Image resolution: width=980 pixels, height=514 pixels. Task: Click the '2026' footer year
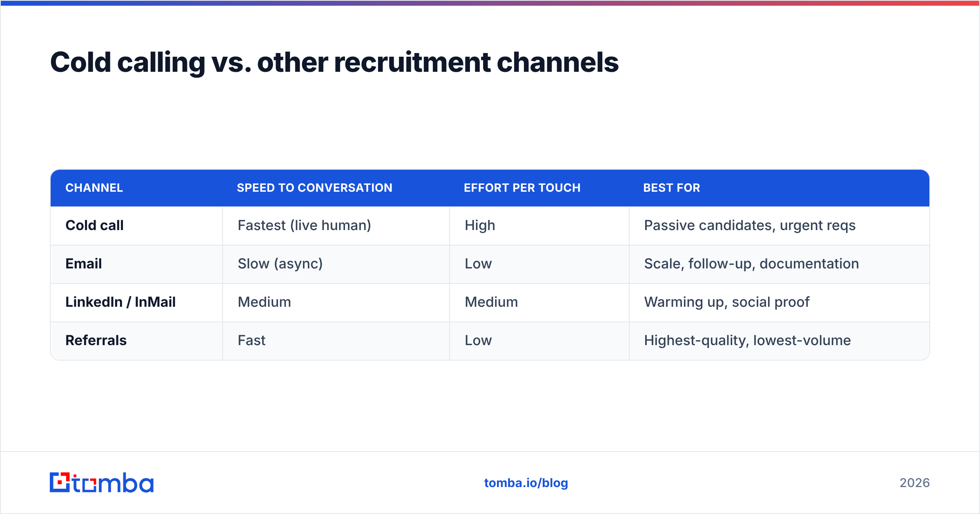point(915,483)
